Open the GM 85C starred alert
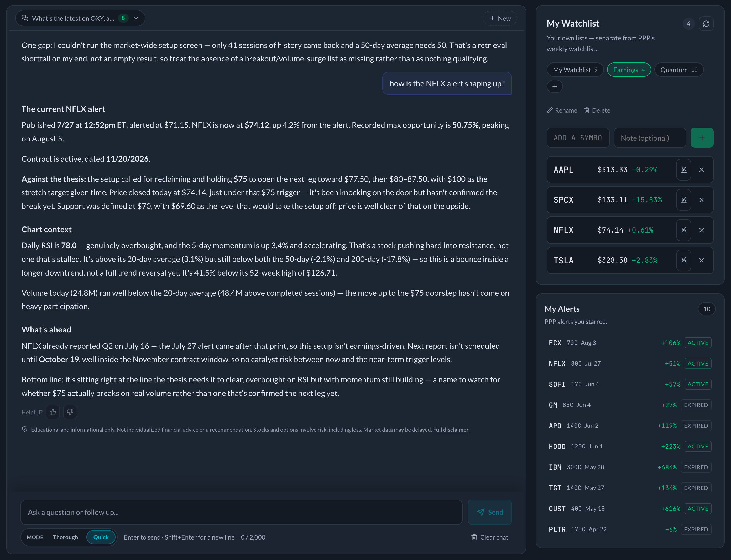Viewport: 731px width, 560px height. pyautogui.click(x=630, y=405)
